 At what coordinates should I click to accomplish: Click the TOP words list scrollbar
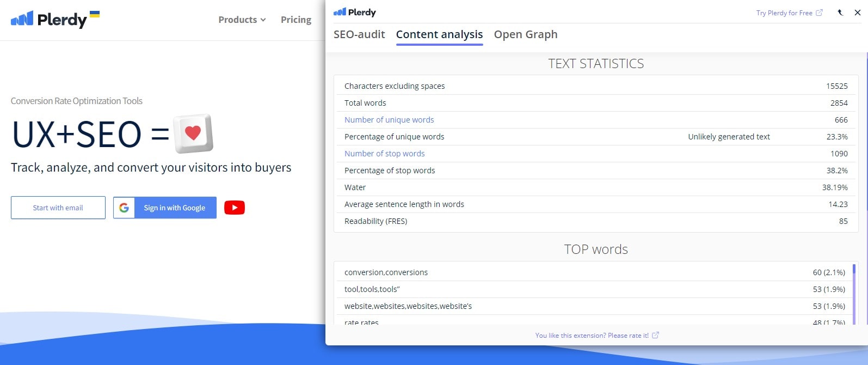tap(854, 294)
